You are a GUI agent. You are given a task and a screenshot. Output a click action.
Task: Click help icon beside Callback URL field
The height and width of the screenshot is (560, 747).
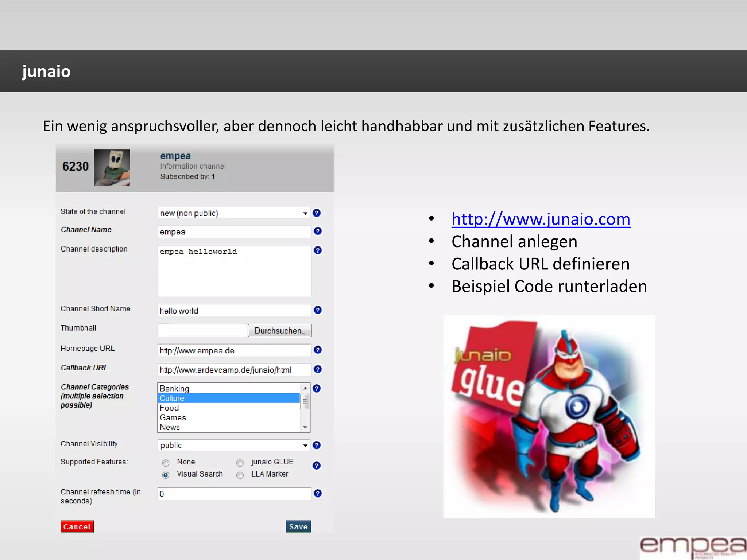tap(318, 369)
